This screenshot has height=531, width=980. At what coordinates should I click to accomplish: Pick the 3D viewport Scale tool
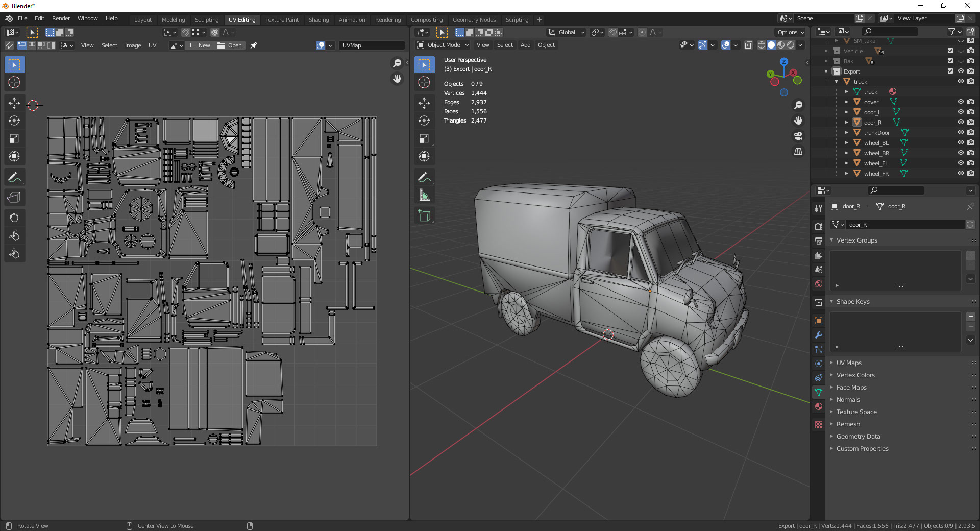(424, 138)
